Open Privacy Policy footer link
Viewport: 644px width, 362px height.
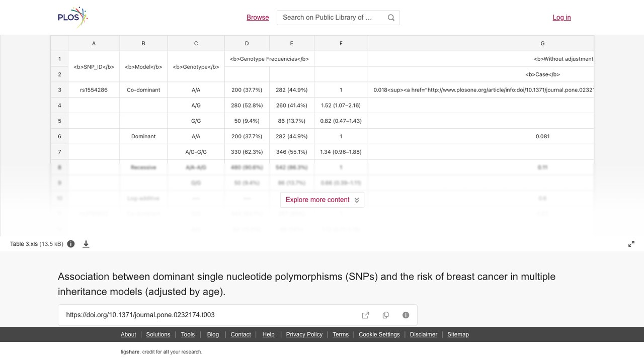click(304, 334)
